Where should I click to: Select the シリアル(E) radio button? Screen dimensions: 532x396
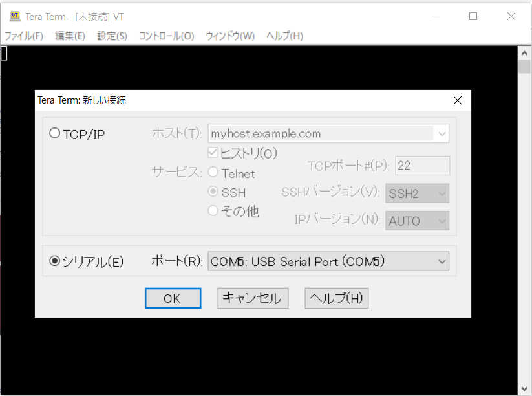point(55,261)
